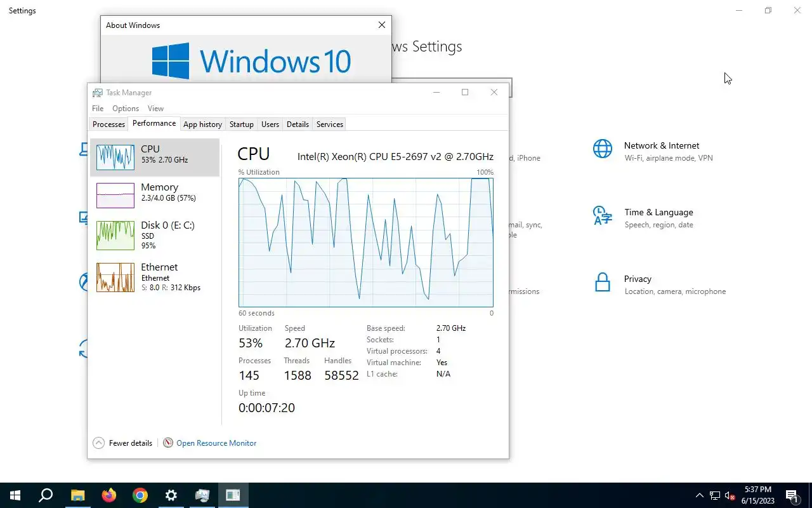Click the Base speed label

(386, 328)
